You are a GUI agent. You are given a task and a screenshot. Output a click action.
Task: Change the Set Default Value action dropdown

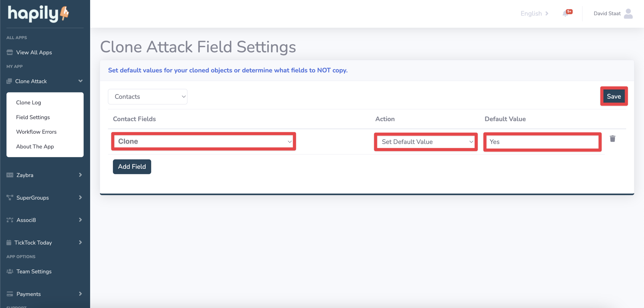click(425, 142)
